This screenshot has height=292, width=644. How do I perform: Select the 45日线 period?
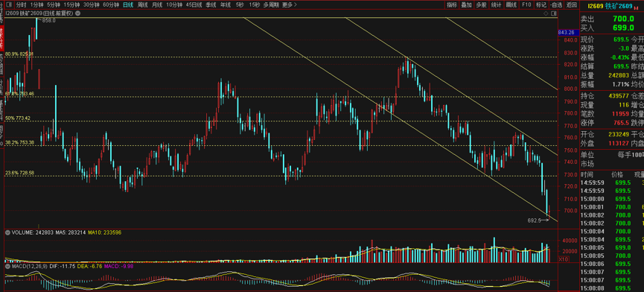click(194, 5)
